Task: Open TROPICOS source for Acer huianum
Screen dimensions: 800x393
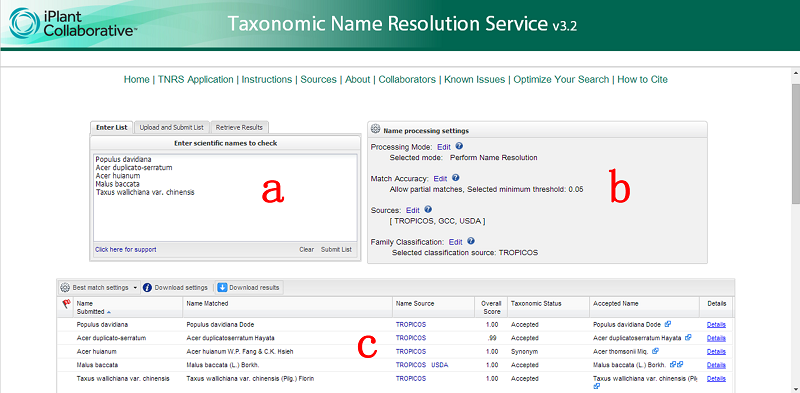Action: (x=411, y=352)
